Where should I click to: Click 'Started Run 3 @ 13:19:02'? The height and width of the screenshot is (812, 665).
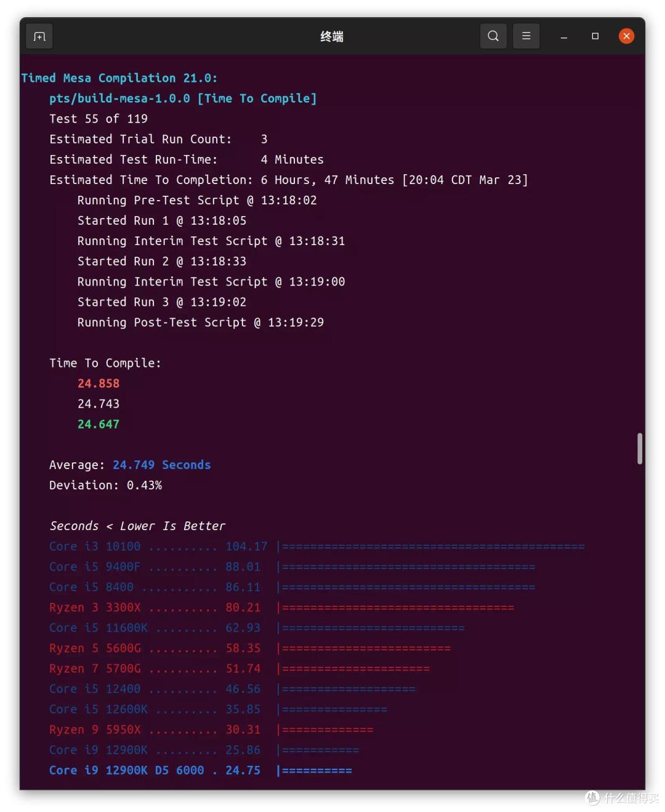click(162, 302)
